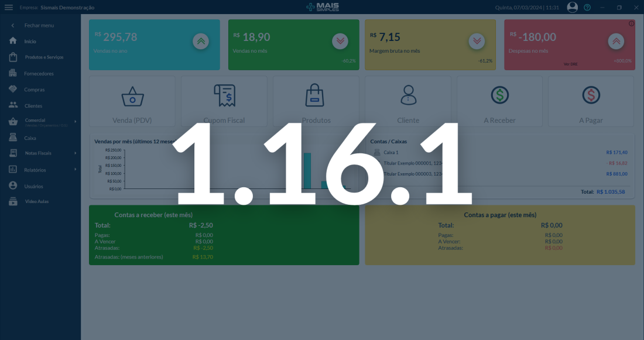Screen dimensions: 644x340
Task: Click the tallest bar in sales chart
Action: pos(307,171)
